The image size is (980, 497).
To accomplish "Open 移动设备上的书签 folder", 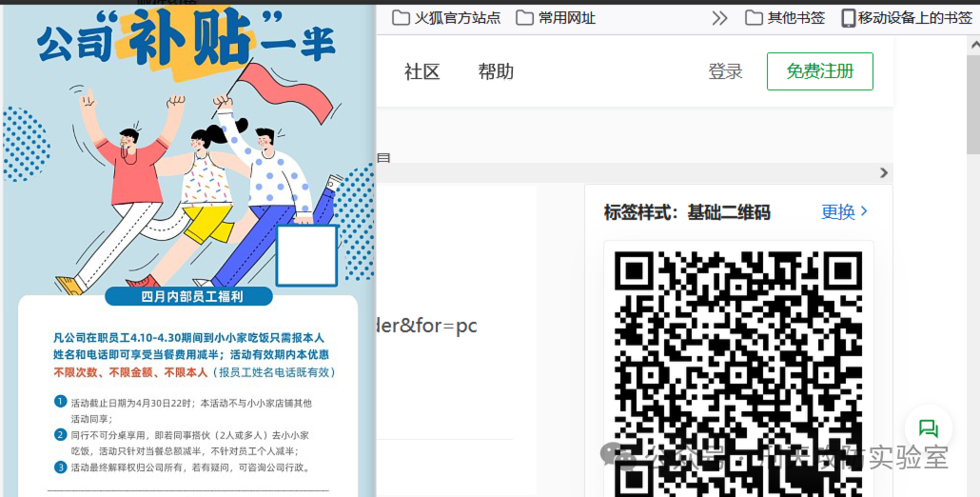I will pyautogui.click(x=907, y=17).
